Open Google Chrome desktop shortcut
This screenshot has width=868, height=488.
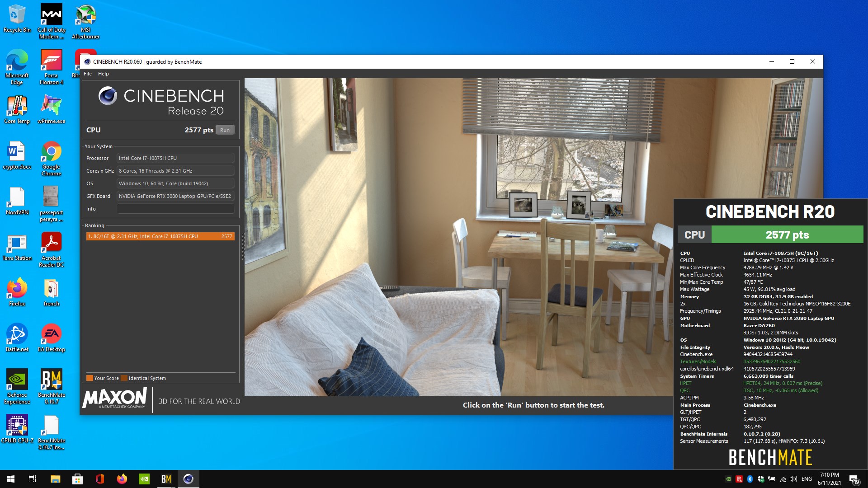point(51,158)
